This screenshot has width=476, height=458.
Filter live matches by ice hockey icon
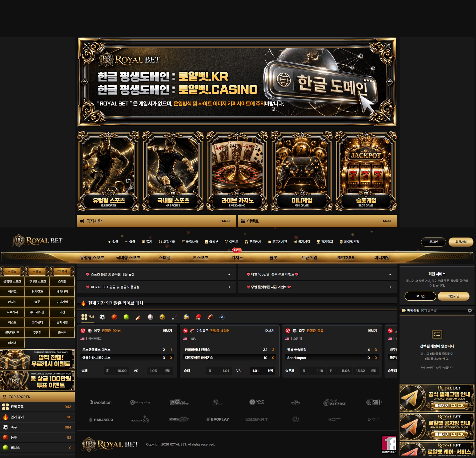pos(174,317)
